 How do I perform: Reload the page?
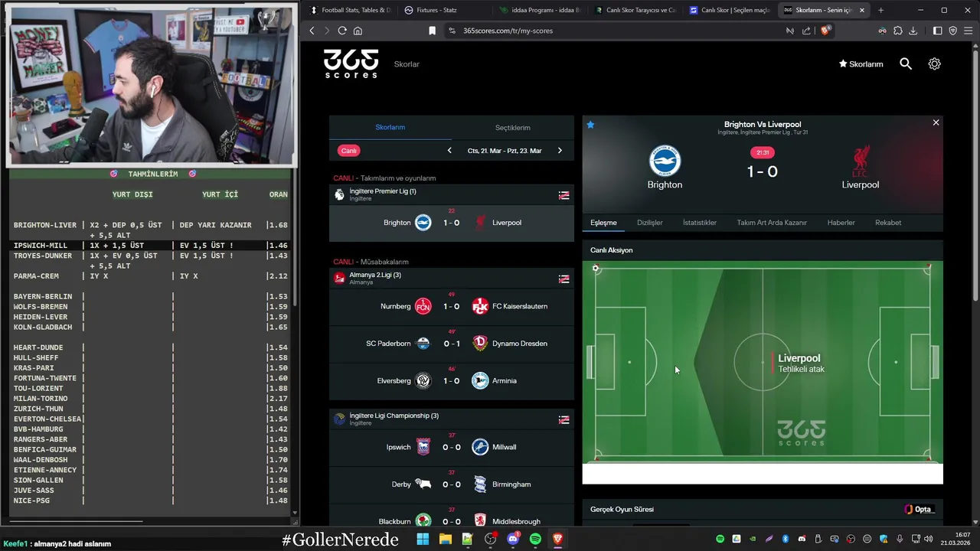pyautogui.click(x=342, y=31)
